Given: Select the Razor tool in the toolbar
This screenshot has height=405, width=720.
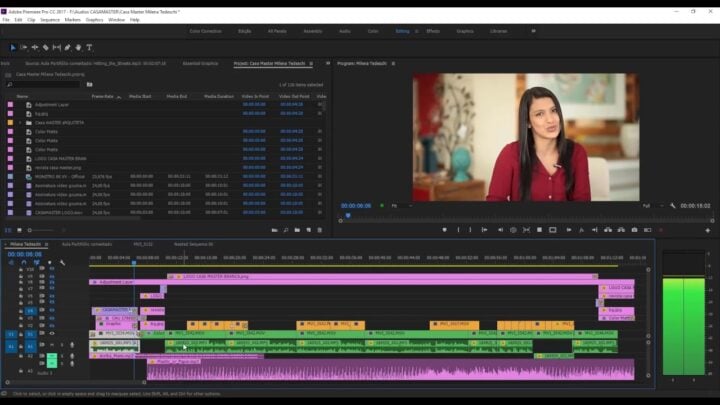Looking at the screenshot, I should point(45,47).
